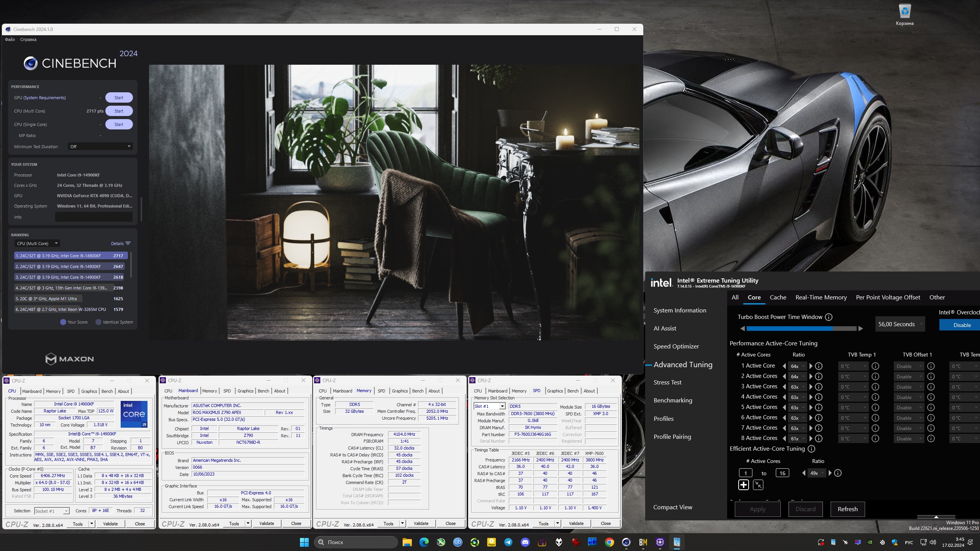Image resolution: width=980 pixels, height=551 pixels.
Task: Click the Info input field in Cinebench
Action: click(94, 217)
